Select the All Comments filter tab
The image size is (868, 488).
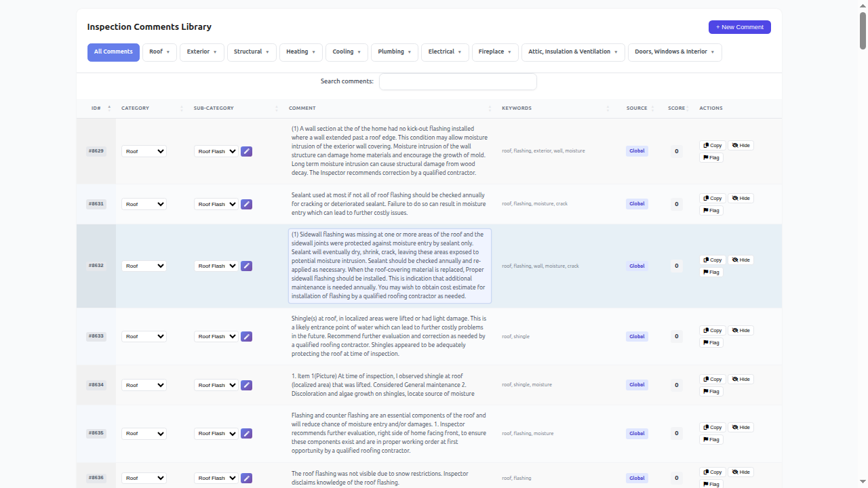click(x=113, y=52)
